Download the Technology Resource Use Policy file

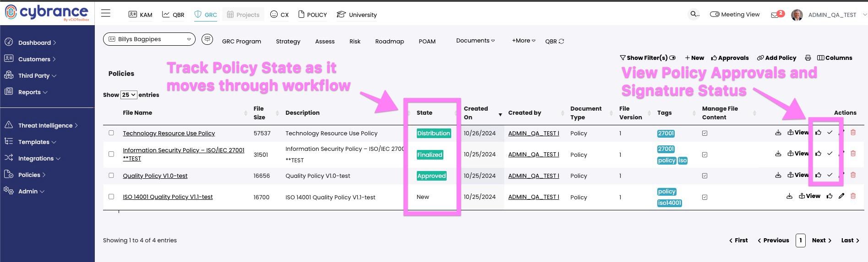tap(778, 133)
